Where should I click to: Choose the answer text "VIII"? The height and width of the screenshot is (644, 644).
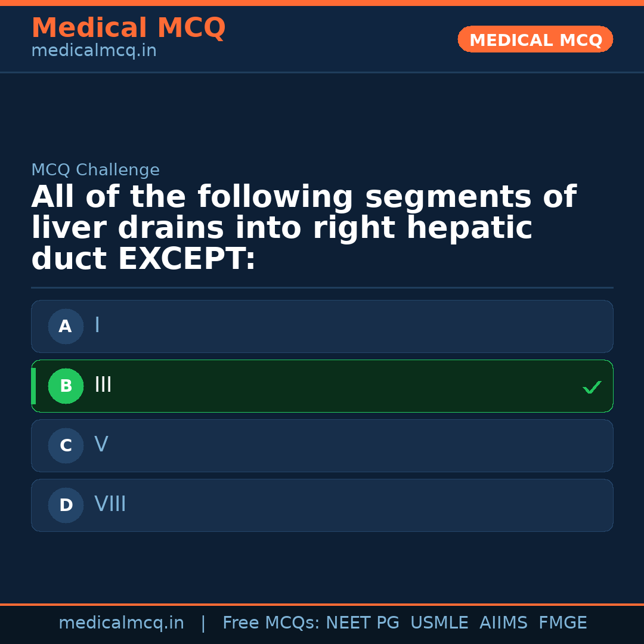coord(110,504)
